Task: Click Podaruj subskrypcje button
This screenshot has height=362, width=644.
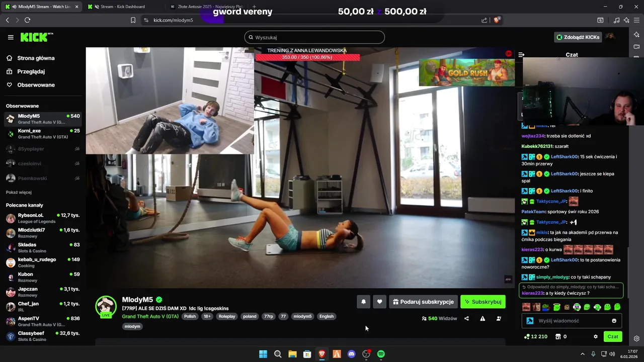Action: click(x=423, y=302)
